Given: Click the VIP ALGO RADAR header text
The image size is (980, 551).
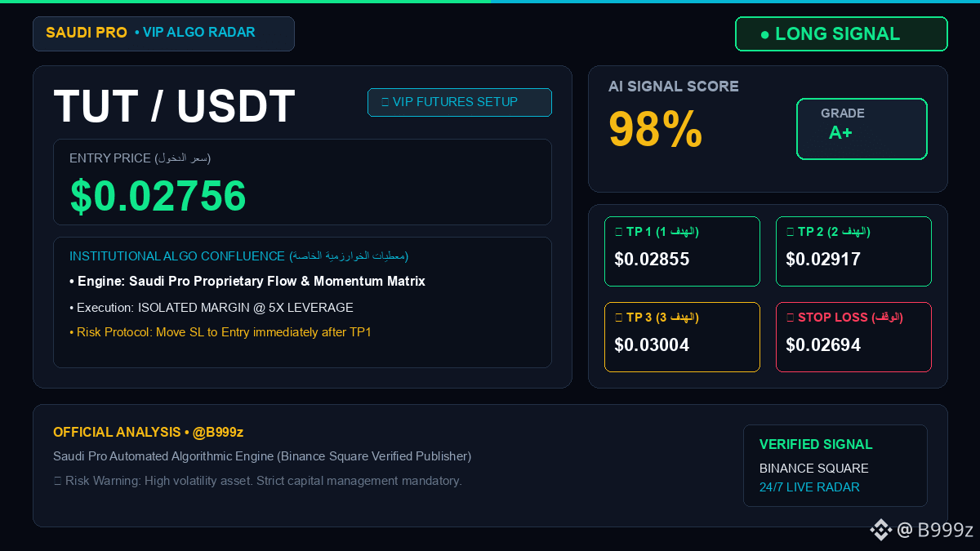Looking at the screenshot, I should [195, 33].
